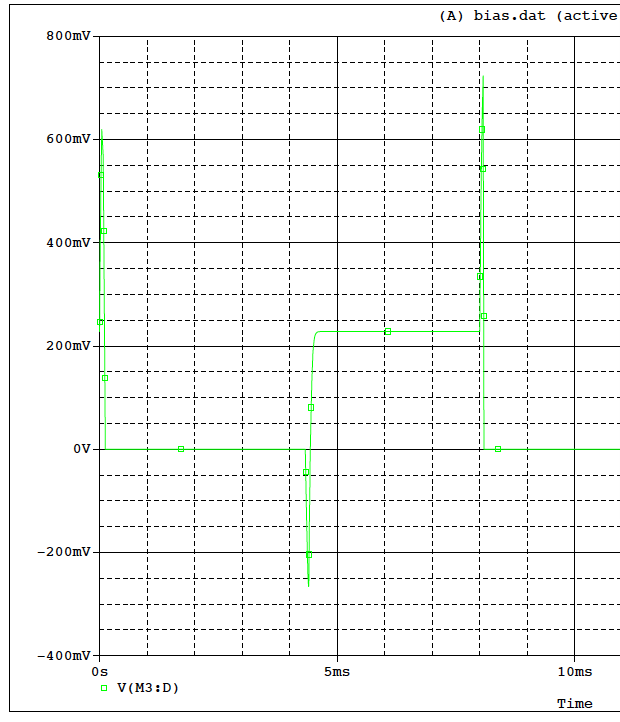620x722 pixels.
Task: Click the 200mV Y-axis label
Action: pyautogui.click(x=69, y=346)
